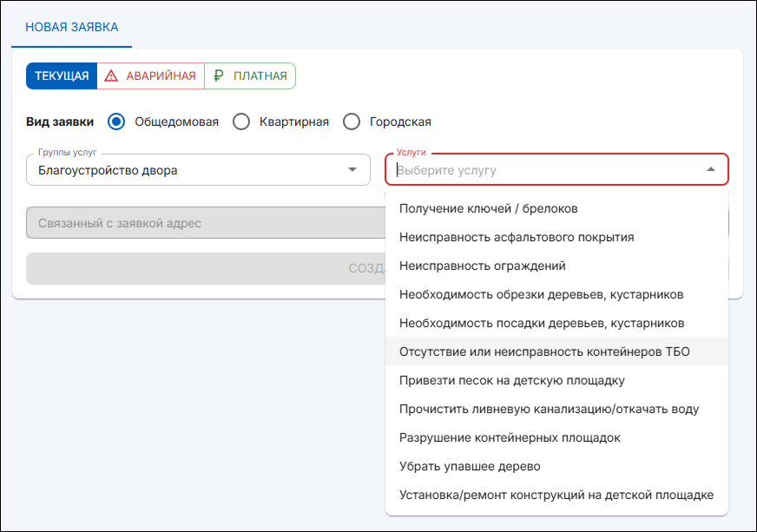Click the radio icon next to Общедомовая
This screenshot has height=532, width=757.
(116, 122)
